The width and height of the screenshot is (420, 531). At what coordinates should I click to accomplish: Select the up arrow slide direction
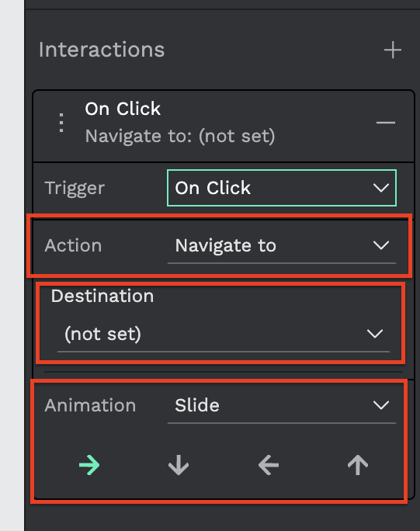(x=358, y=465)
